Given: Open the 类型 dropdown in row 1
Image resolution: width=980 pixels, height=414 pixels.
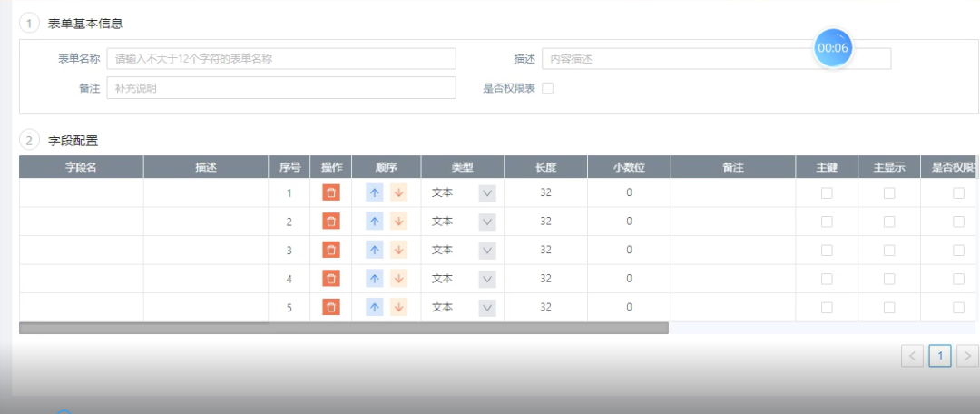Looking at the screenshot, I should click(487, 193).
